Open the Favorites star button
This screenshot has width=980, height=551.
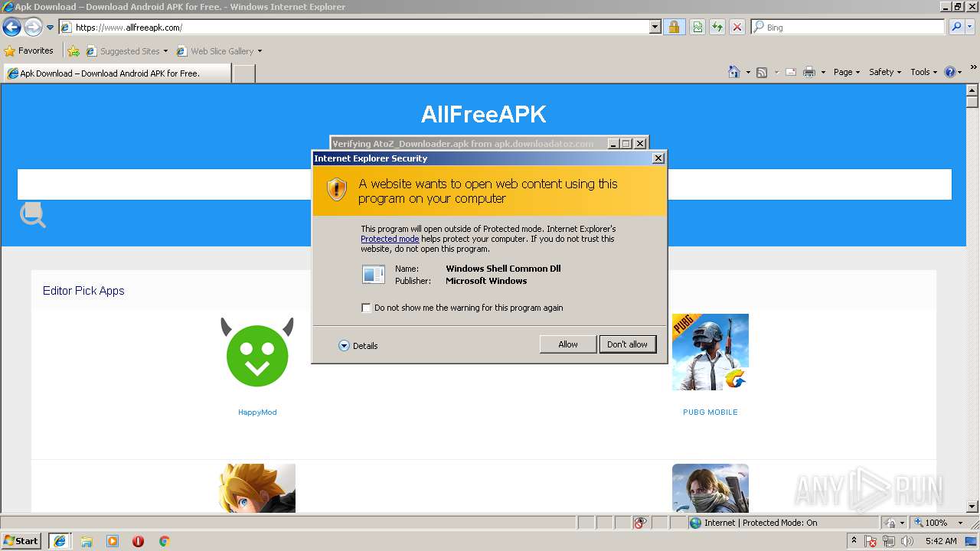[x=29, y=51]
